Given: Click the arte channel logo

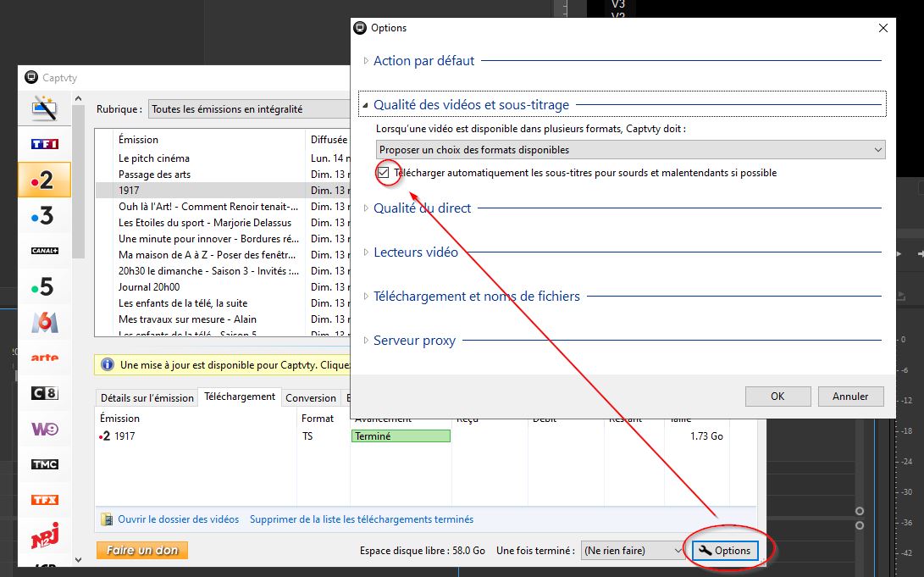Looking at the screenshot, I should pyautogui.click(x=44, y=358).
